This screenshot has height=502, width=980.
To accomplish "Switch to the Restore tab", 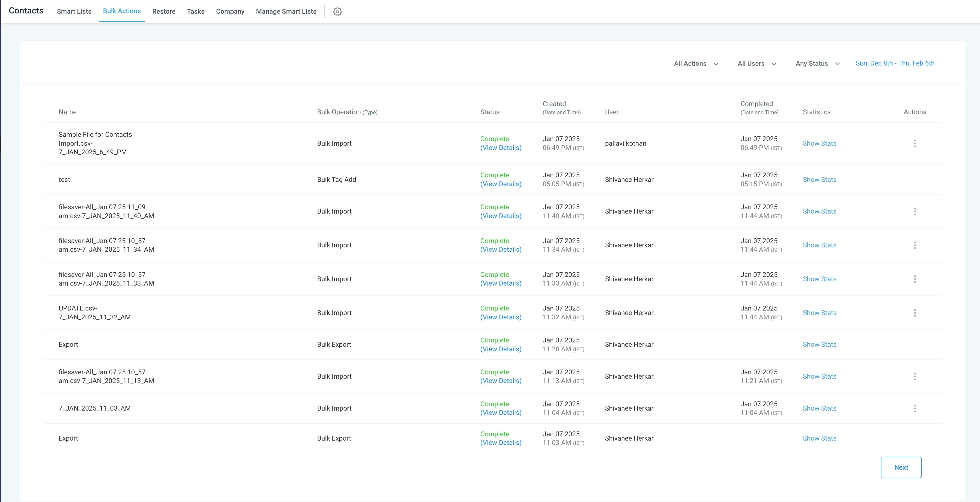I will (x=164, y=12).
